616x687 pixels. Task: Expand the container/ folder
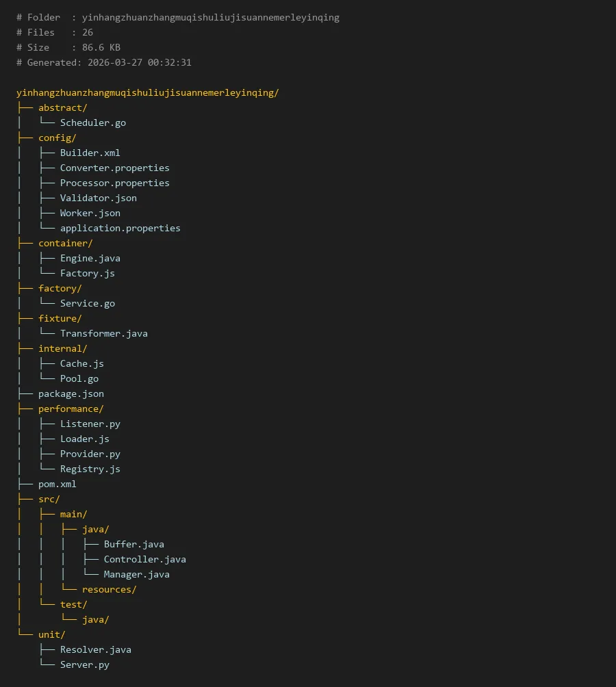pyautogui.click(x=65, y=243)
